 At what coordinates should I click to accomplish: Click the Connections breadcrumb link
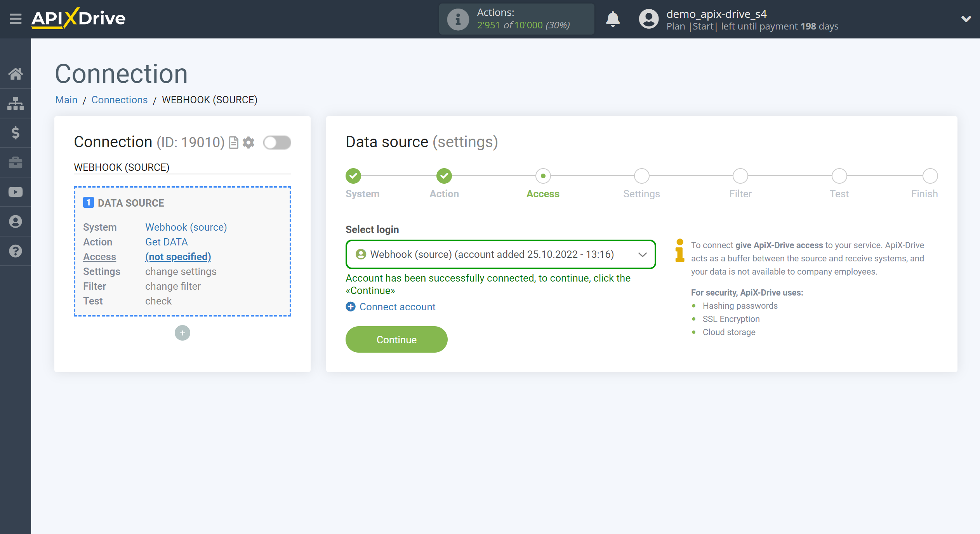point(120,100)
